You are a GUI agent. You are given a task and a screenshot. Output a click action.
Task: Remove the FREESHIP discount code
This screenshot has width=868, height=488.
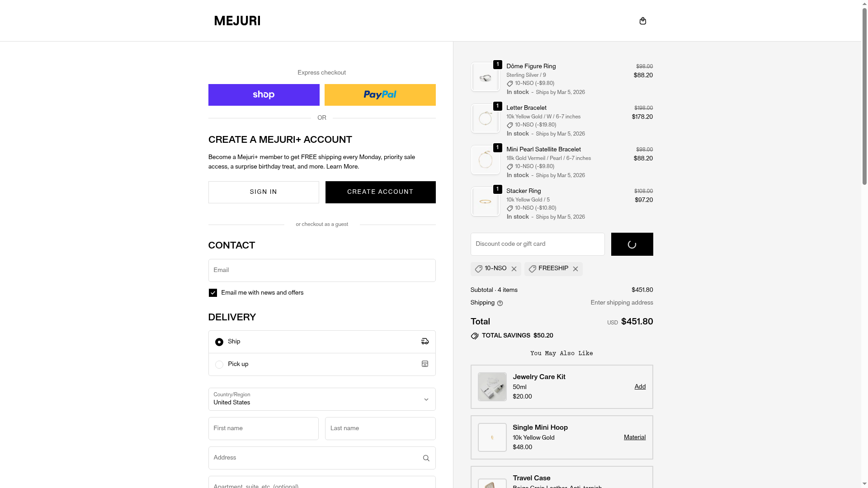tap(576, 269)
